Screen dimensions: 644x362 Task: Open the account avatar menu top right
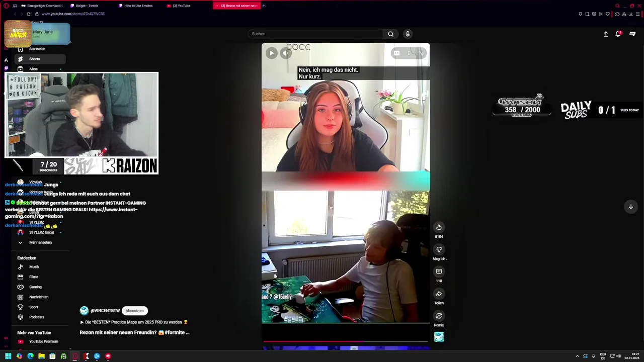click(632, 34)
